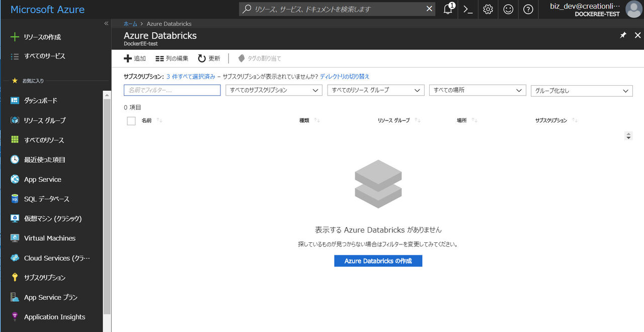Viewport: 644px width, 332px height.
Task: Open Virtual Machines in sidebar
Action: [x=50, y=238]
